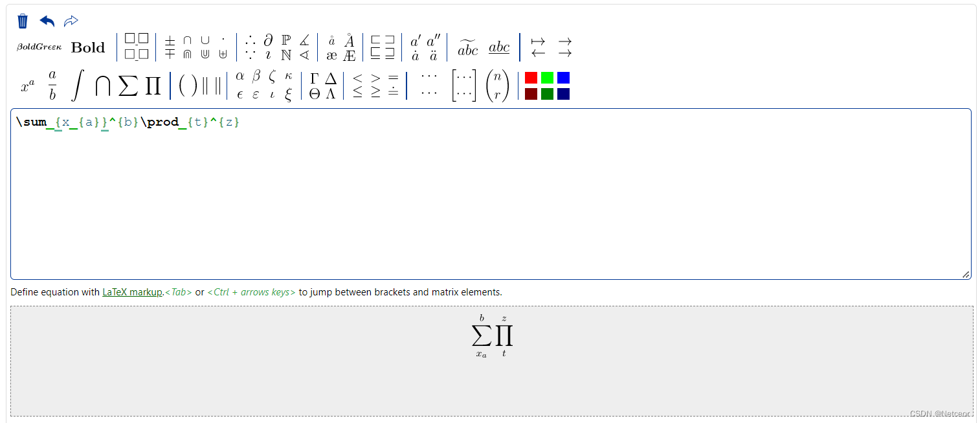Pick the navy blue color swatch

[563, 94]
